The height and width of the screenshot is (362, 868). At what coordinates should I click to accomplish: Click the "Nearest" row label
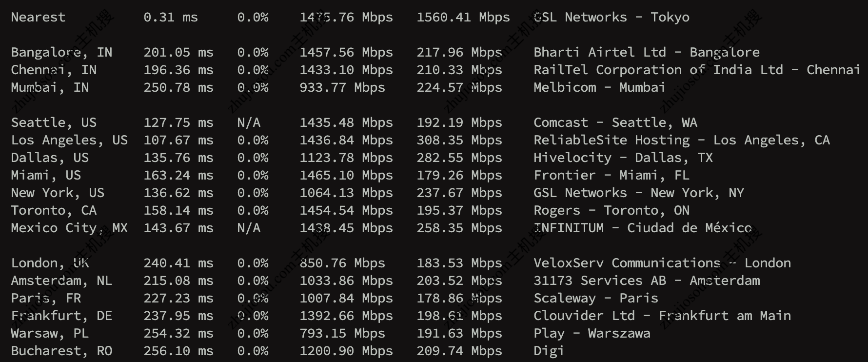38,17
